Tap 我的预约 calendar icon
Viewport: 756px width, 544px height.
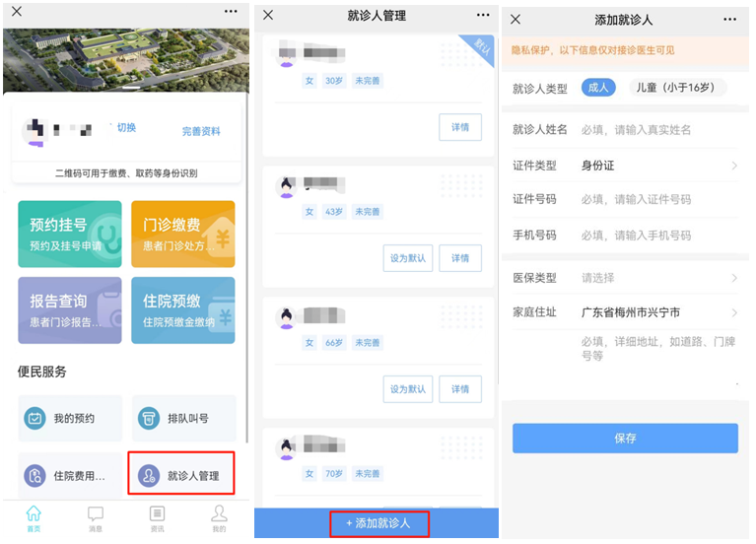(x=34, y=418)
